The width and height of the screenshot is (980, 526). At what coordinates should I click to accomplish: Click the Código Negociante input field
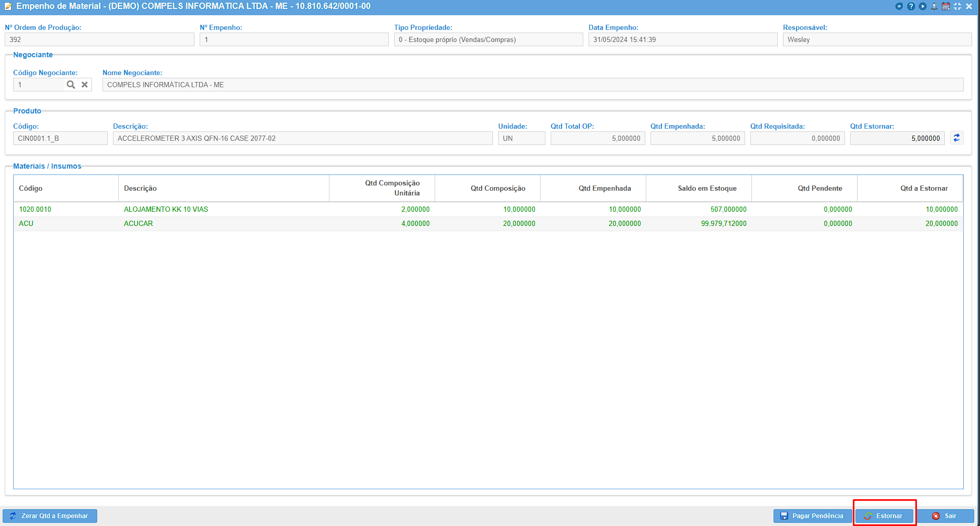click(x=39, y=85)
